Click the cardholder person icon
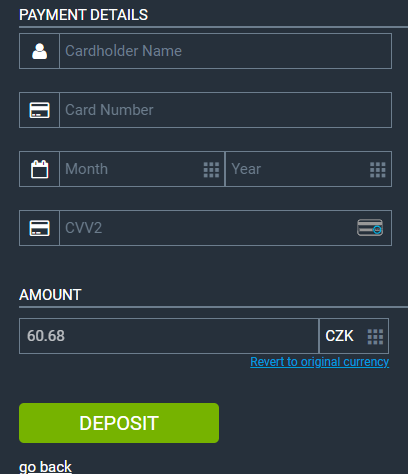 [x=39, y=51]
